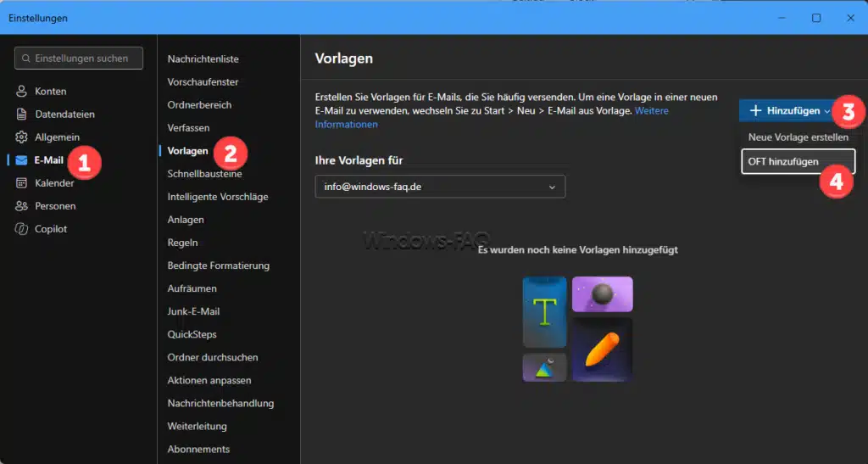Go to Regeln settings

182,243
